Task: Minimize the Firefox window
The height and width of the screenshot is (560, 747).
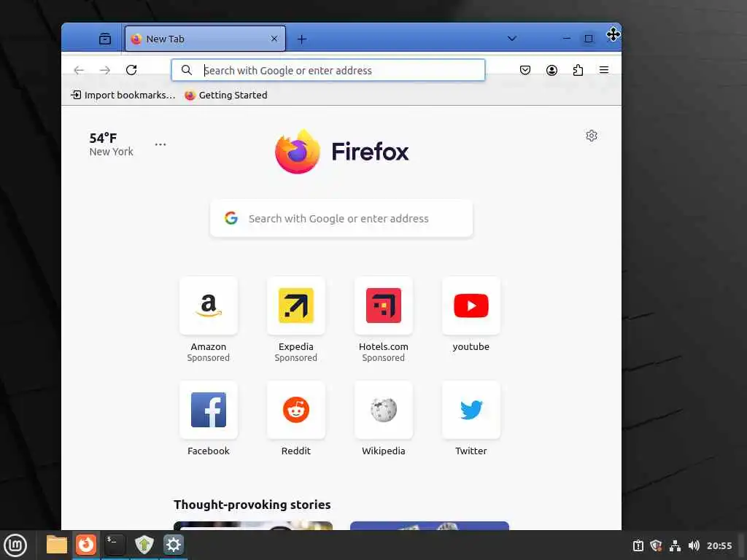Action: (566, 39)
